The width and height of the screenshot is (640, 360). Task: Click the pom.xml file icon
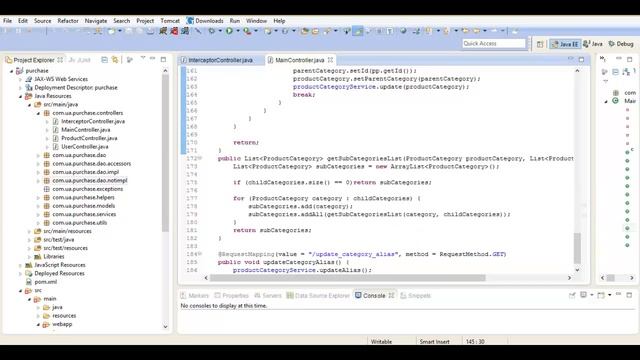(x=29, y=282)
